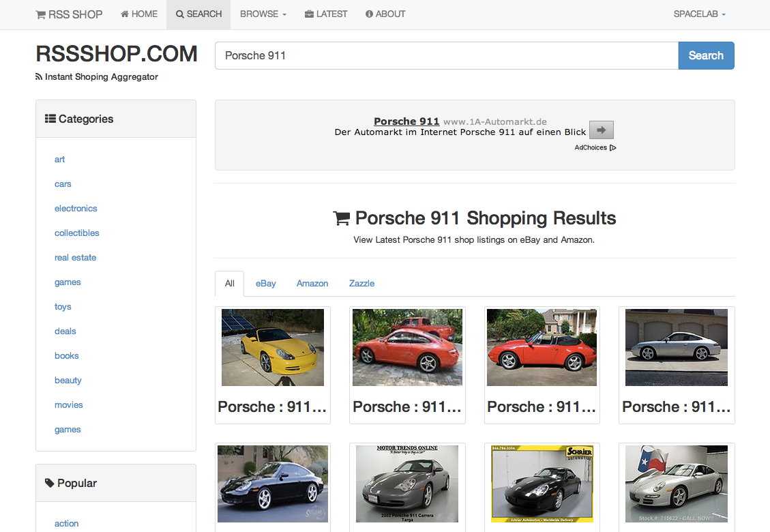Click the RSSSHOP.COM site title
Screen dimensions: 770x532
click(x=117, y=54)
